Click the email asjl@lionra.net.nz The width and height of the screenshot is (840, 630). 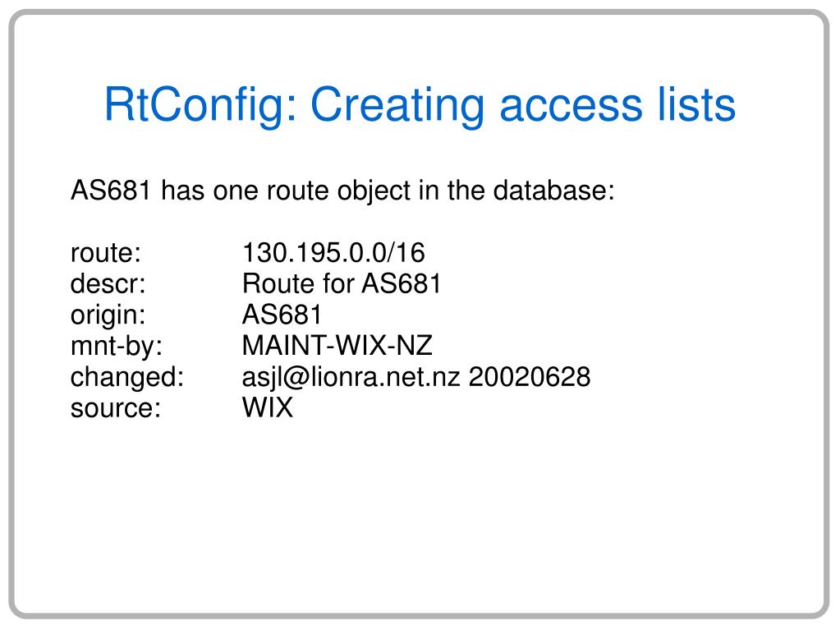point(351,377)
